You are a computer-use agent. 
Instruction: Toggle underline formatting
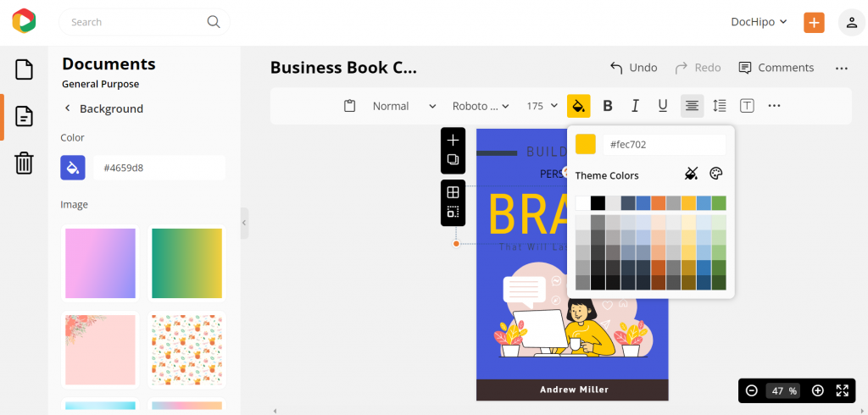pos(663,106)
